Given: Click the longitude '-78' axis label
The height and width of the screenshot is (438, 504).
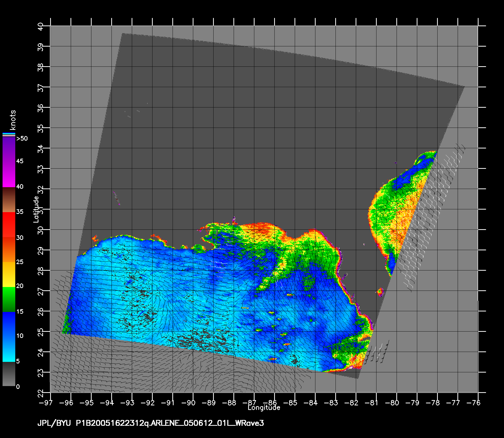Looking at the screenshot, I should (433, 403).
